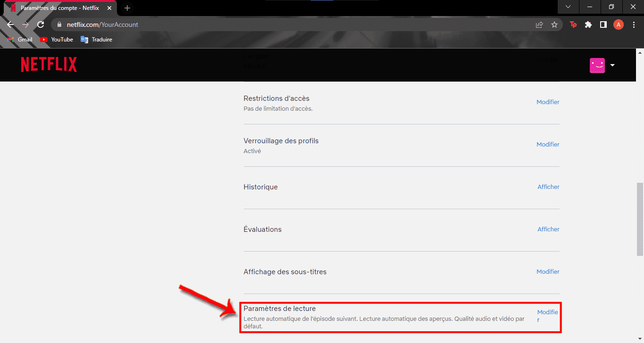Open the Chrome extensions puzzle menu
The image size is (644, 343).
click(x=588, y=24)
